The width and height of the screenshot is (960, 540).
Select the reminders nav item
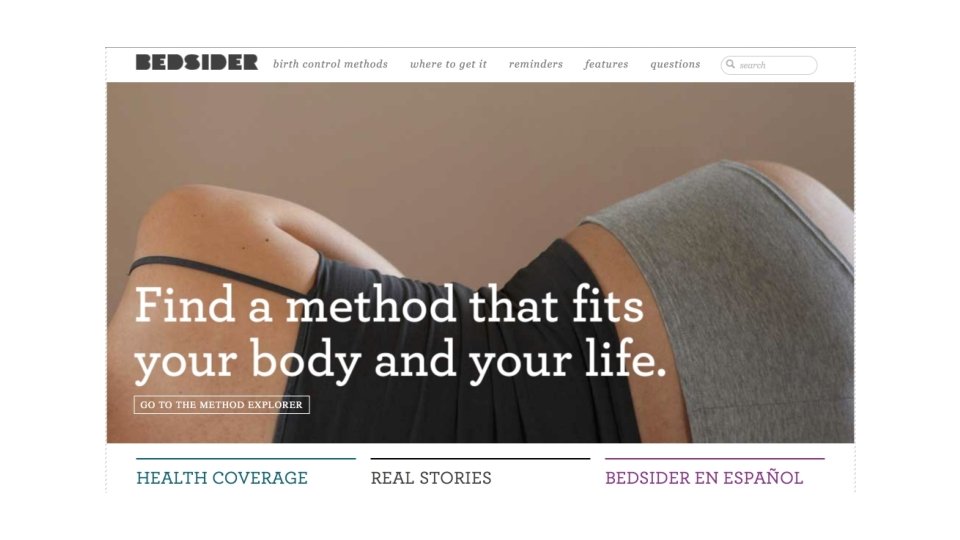coord(536,64)
